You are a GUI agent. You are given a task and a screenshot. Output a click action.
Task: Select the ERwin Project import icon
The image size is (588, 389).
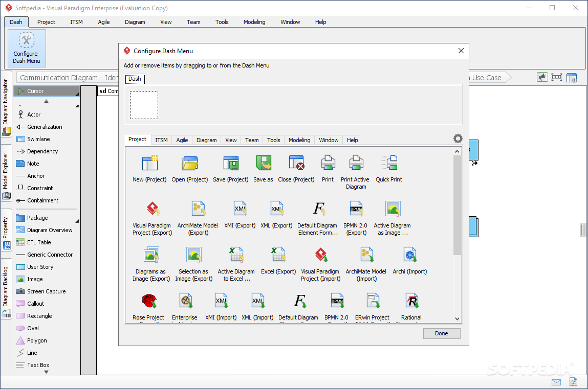(x=373, y=301)
